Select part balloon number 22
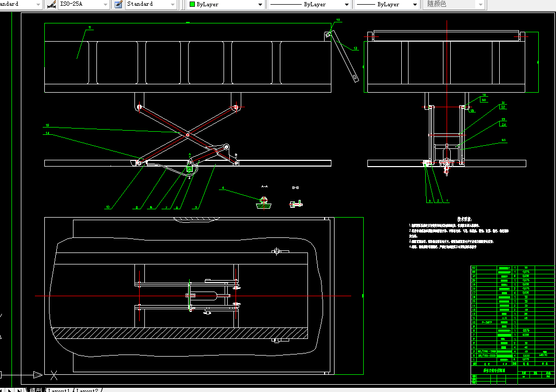Screen dimensions: 556x392 tap(503, 107)
